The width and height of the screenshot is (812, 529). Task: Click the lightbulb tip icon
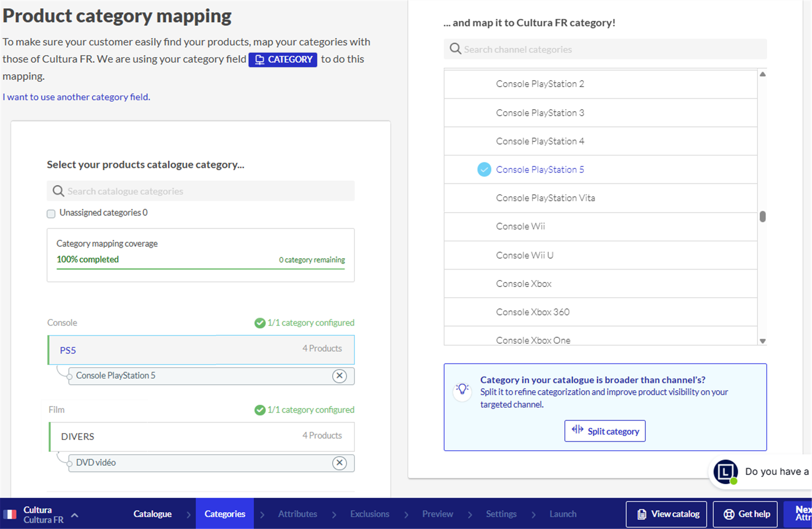tap(462, 390)
